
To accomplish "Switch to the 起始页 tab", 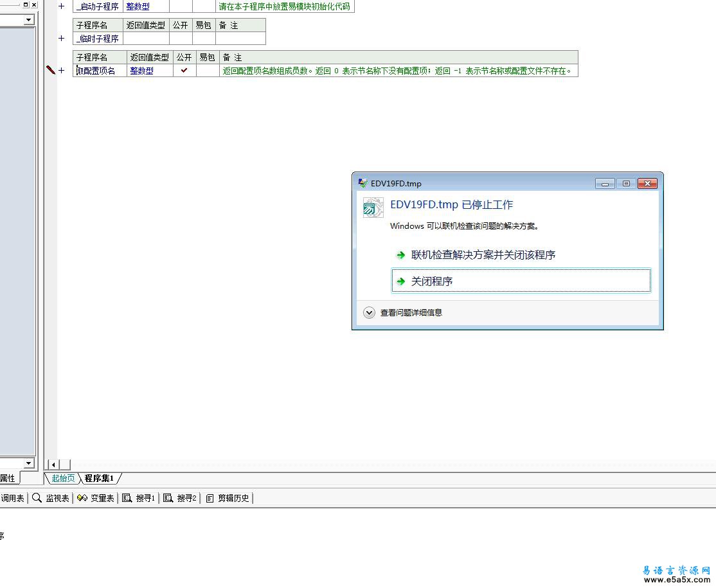I will (63, 478).
